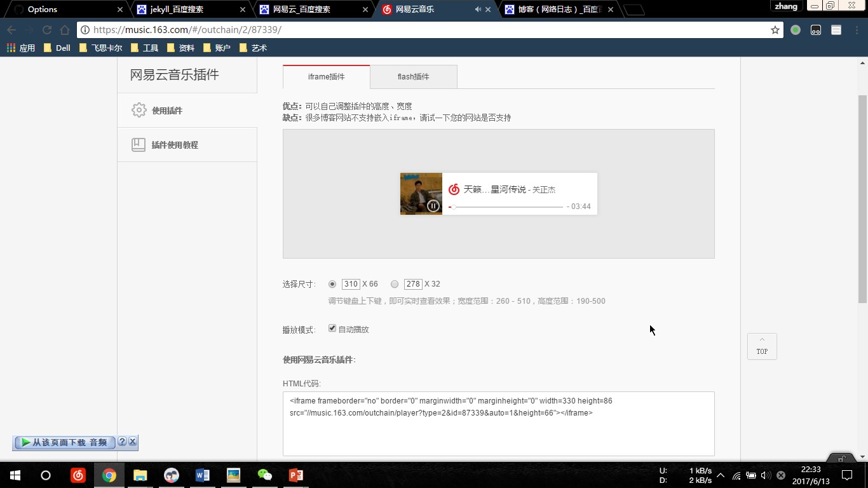The height and width of the screenshot is (488, 868).
Task: Open NetEase Cloud Music from the taskbar
Action: 78,475
